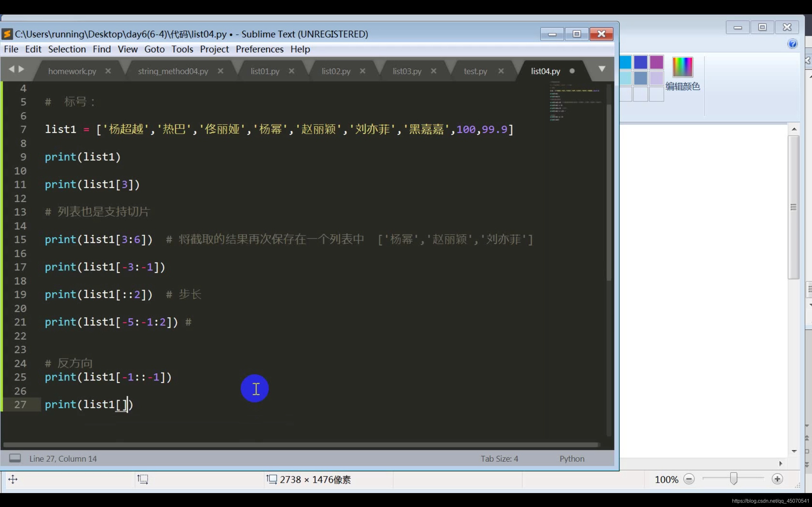Open the tab list dropdown arrow
Screen dimensions: 812x507
[602, 69]
